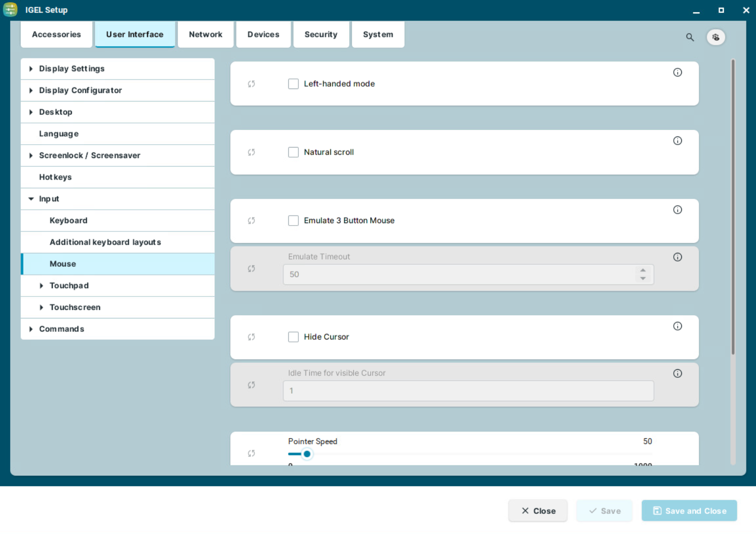This screenshot has width=756, height=534.
Task: Expand the Touchpad submenu
Action: tap(42, 286)
